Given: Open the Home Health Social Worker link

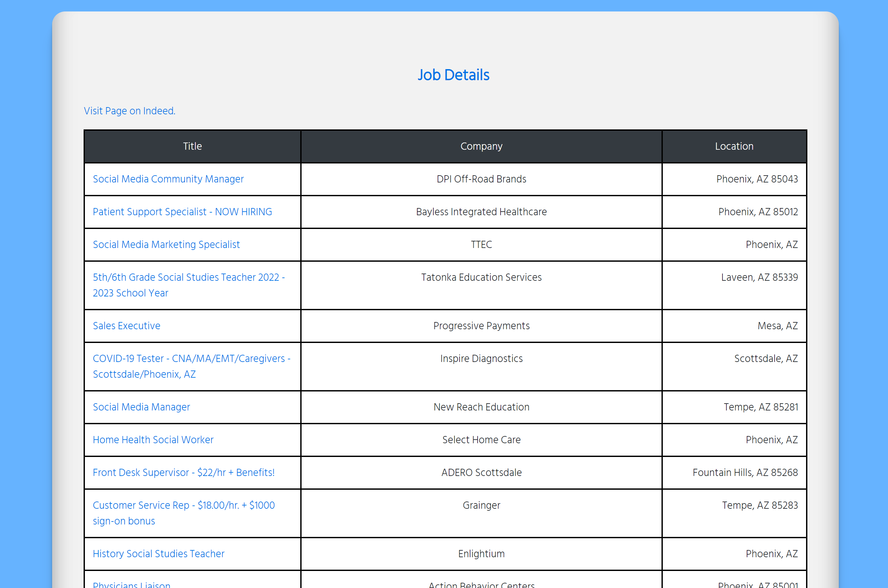Looking at the screenshot, I should tap(153, 440).
